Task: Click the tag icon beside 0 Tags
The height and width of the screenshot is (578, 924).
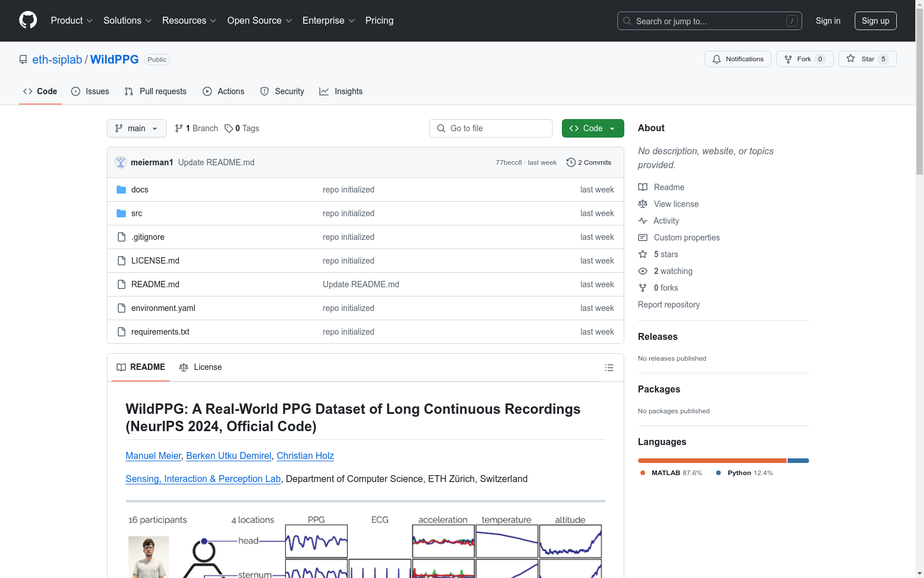Action: 229,128
